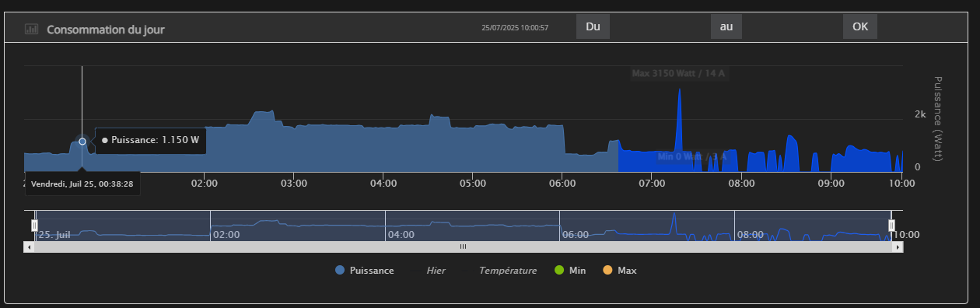980x308 pixels.
Task: Click the Min 0 Watt label on the chart
Action: click(692, 156)
